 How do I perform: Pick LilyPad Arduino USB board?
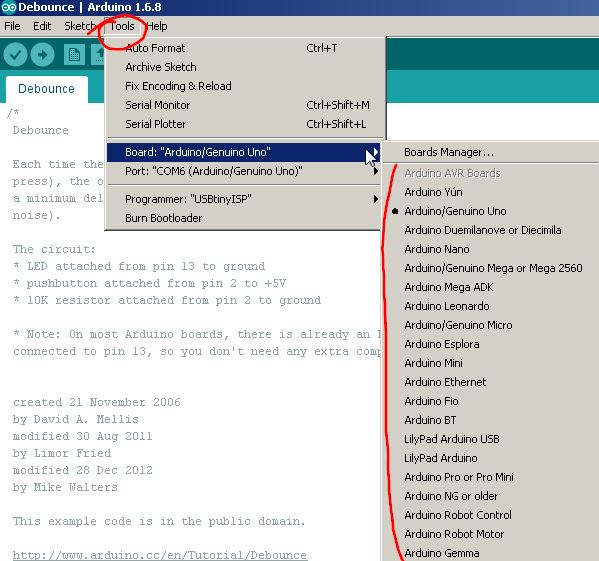click(491, 439)
